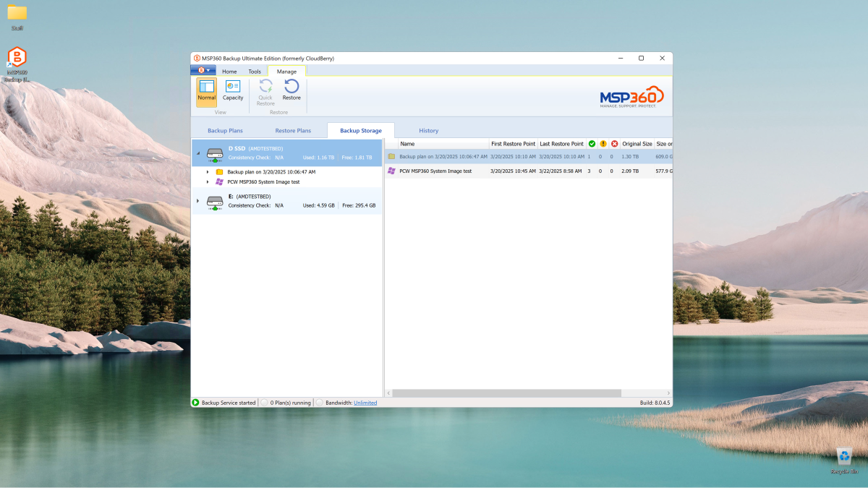Viewport: 868px width, 488px height.
Task: Select PCW MSP360 System Image test in tree
Action: (263, 181)
